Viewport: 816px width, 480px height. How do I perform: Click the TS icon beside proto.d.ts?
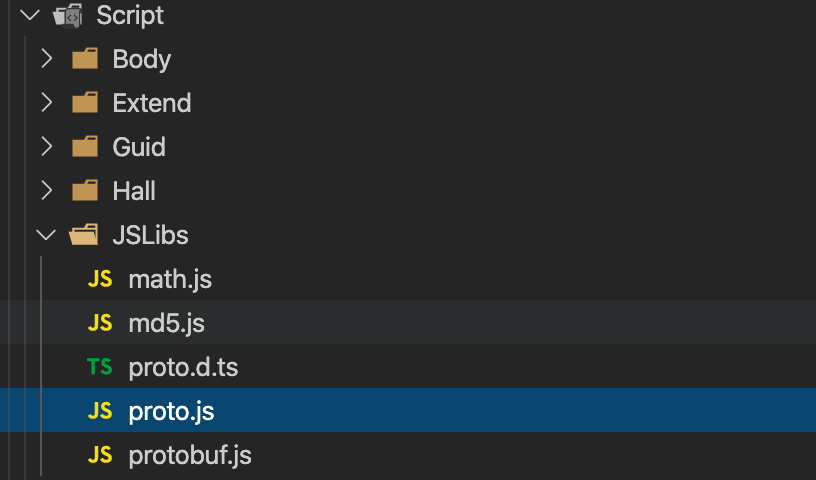tap(100, 368)
